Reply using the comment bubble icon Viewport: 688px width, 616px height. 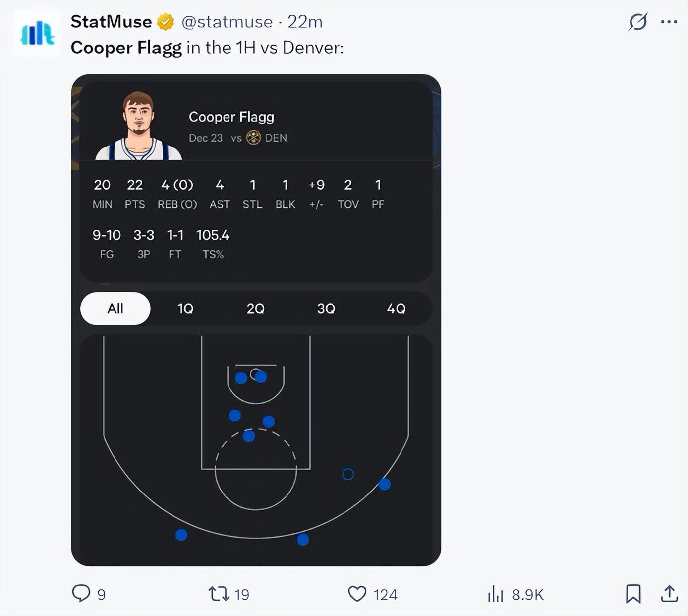pos(81,593)
